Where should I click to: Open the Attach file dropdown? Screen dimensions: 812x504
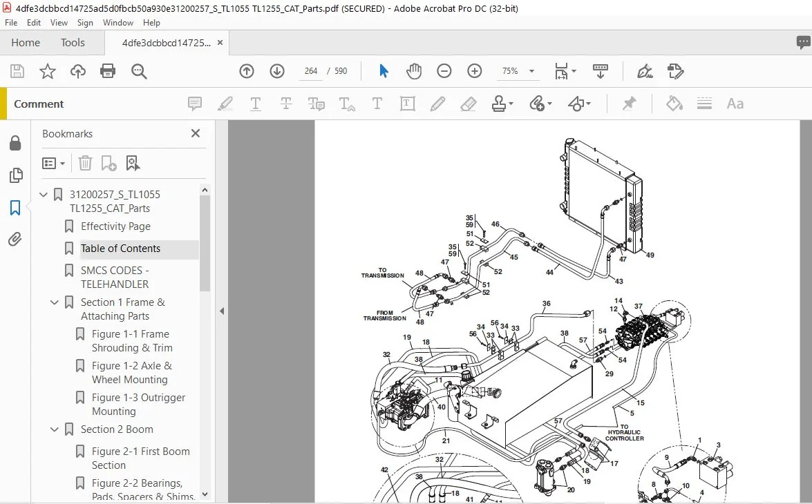tap(540, 104)
